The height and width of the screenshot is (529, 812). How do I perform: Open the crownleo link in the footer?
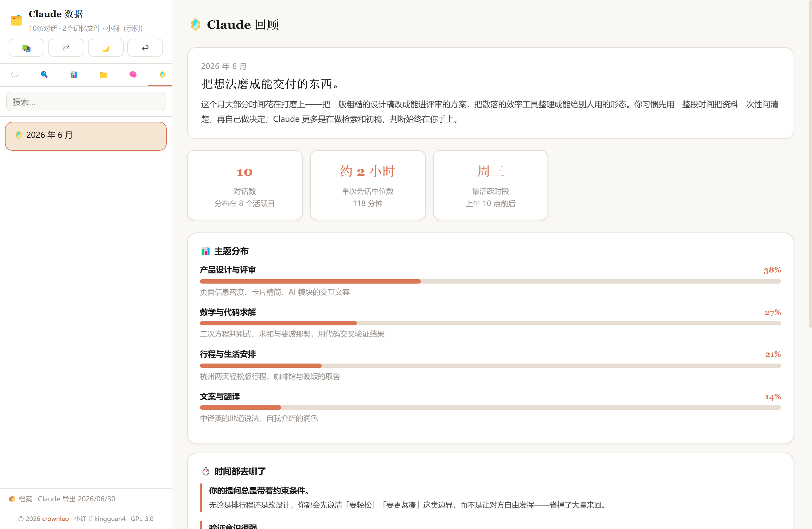(x=55, y=519)
